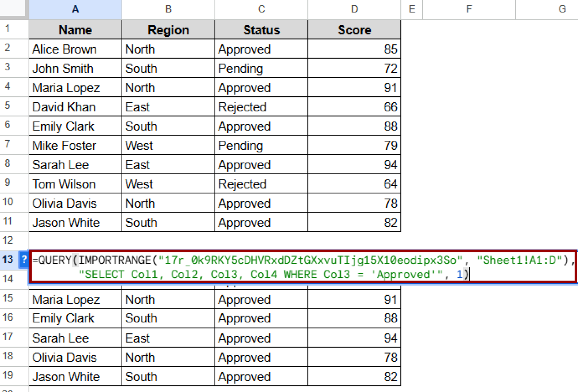578x392 pixels.
Task: Select the Approved cell for Maria Lopez in row 15
Action: (261, 299)
